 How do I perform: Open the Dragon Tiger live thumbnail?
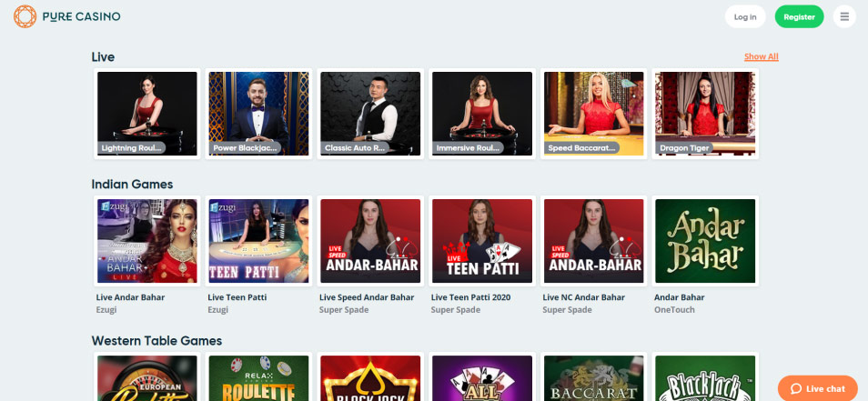coord(705,114)
